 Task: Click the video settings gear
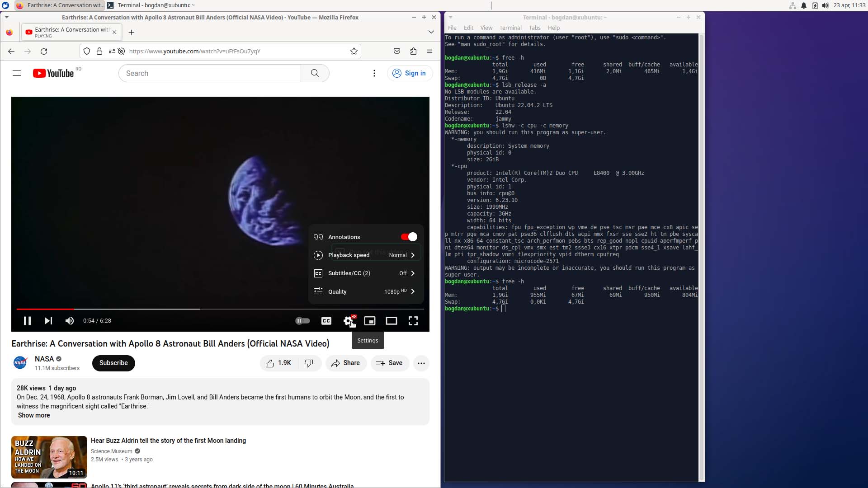pyautogui.click(x=348, y=321)
